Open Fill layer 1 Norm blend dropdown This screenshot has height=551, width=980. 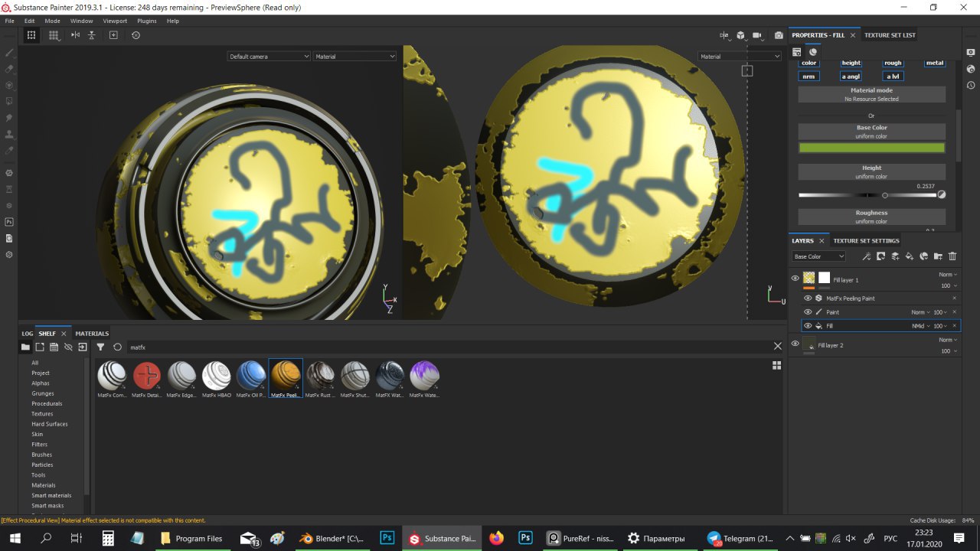[x=948, y=275]
